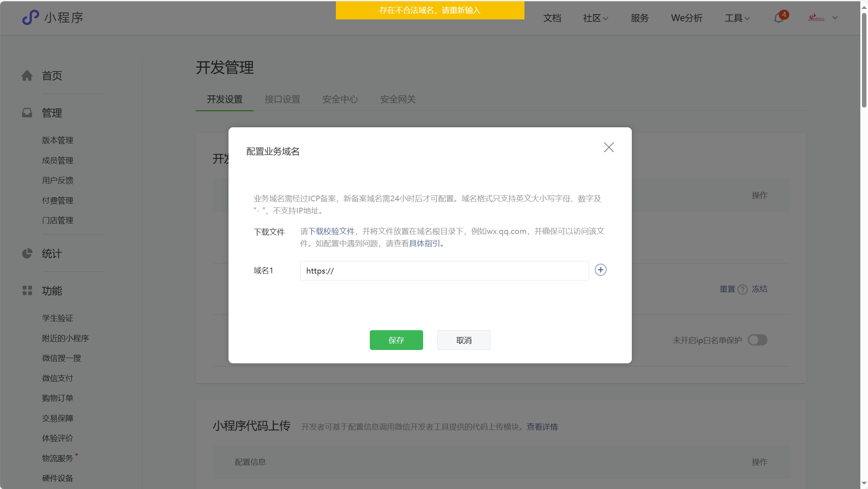This screenshot has width=868, height=489.
Task: Click the question mark help icon next to 重置
Action: [x=742, y=289]
